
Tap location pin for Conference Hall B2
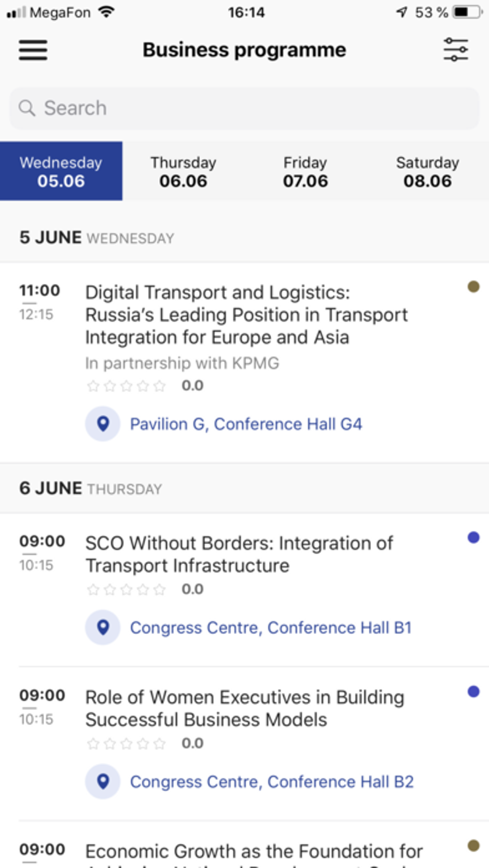103,782
